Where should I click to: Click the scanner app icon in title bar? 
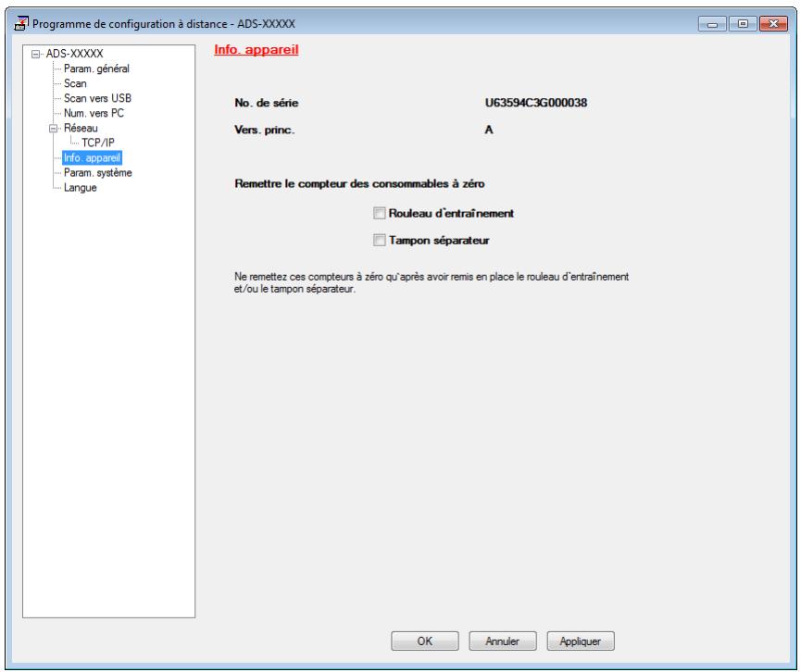pos(21,23)
